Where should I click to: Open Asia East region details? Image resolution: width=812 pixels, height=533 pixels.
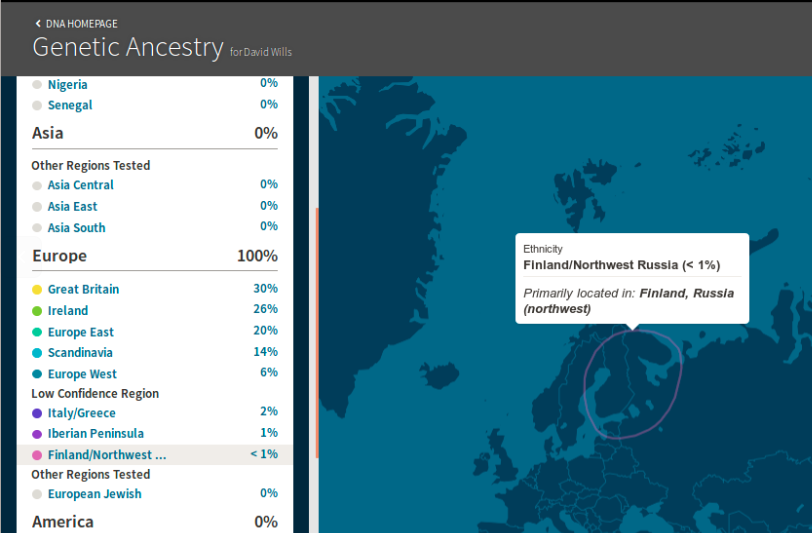[x=72, y=206]
